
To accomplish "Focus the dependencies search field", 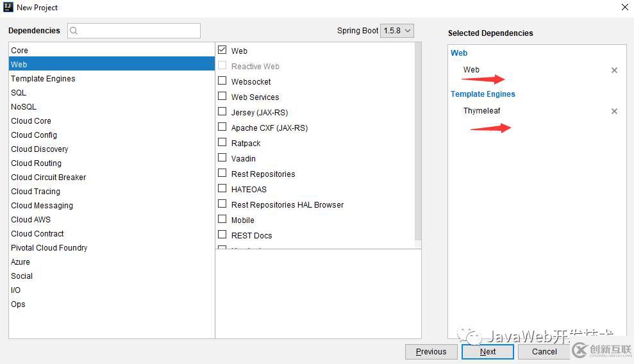I will point(134,31).
